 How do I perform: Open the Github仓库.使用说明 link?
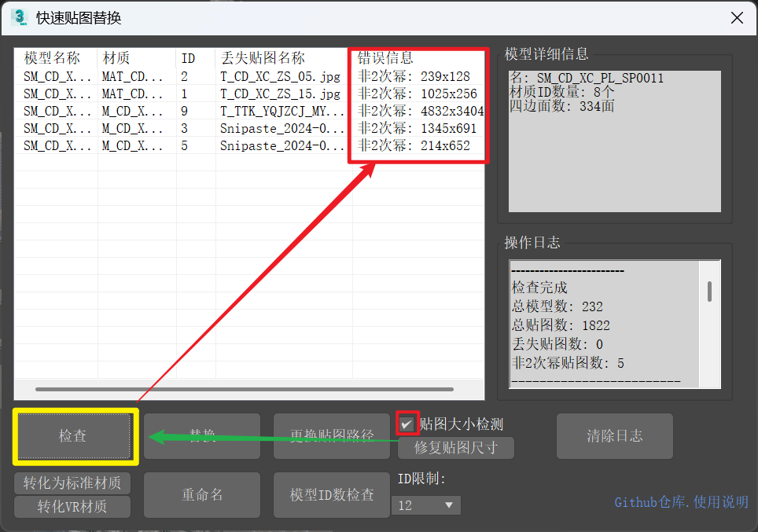point(681,502)
